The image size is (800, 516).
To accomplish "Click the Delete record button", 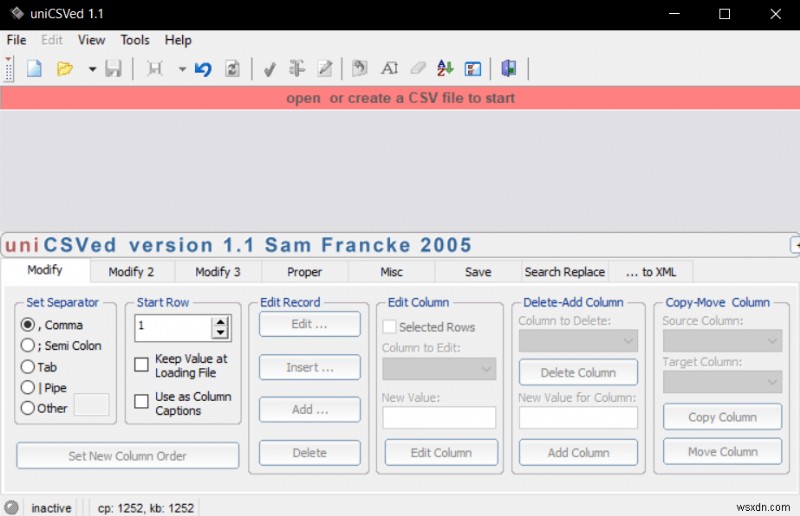I will point(310,453).
